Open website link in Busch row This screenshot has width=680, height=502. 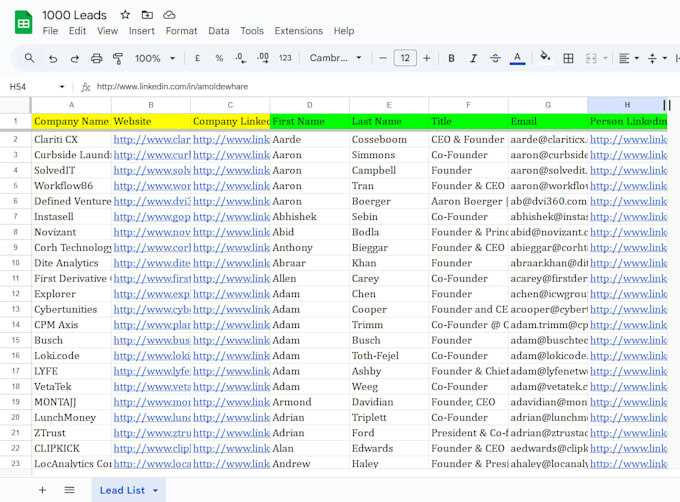pyautogui.click(x=152, y=340)
